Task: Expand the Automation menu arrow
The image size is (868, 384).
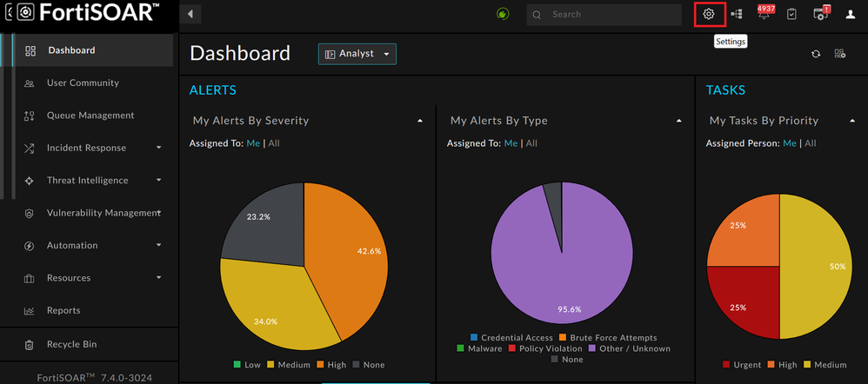Action: click(159, 245)
